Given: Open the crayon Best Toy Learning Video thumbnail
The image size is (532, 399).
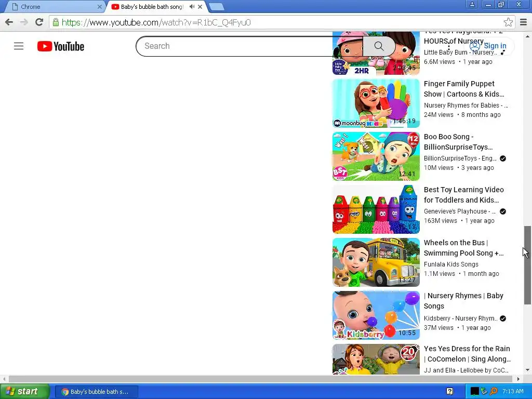Looking at the screenshot, I should (x=376, y=209).
